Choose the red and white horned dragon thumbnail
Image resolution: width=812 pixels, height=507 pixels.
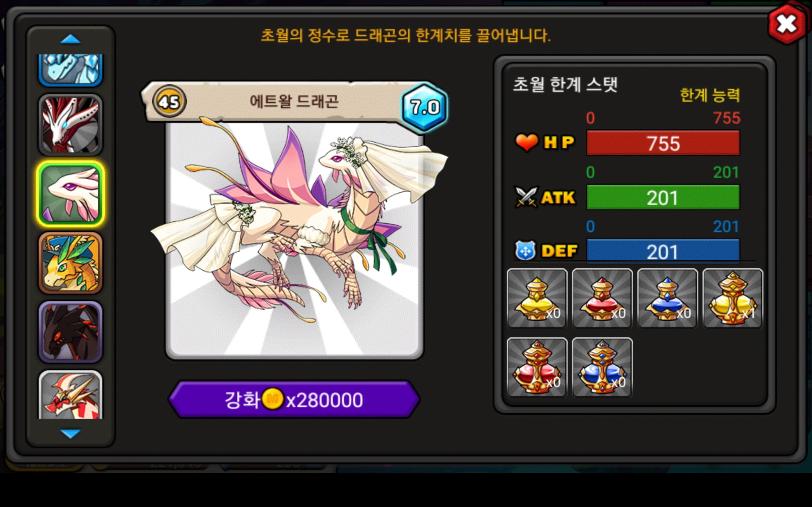(x=70, y=125)
